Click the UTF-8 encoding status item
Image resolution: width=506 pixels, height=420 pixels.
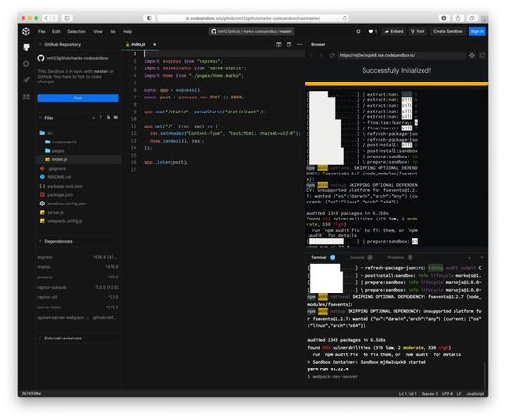(x=447, y=394)
